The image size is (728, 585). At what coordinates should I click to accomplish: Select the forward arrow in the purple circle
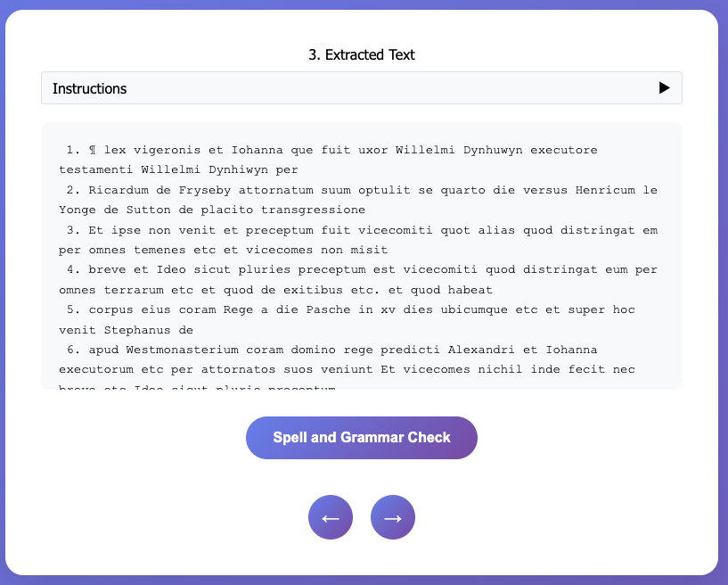coord(393,517)
